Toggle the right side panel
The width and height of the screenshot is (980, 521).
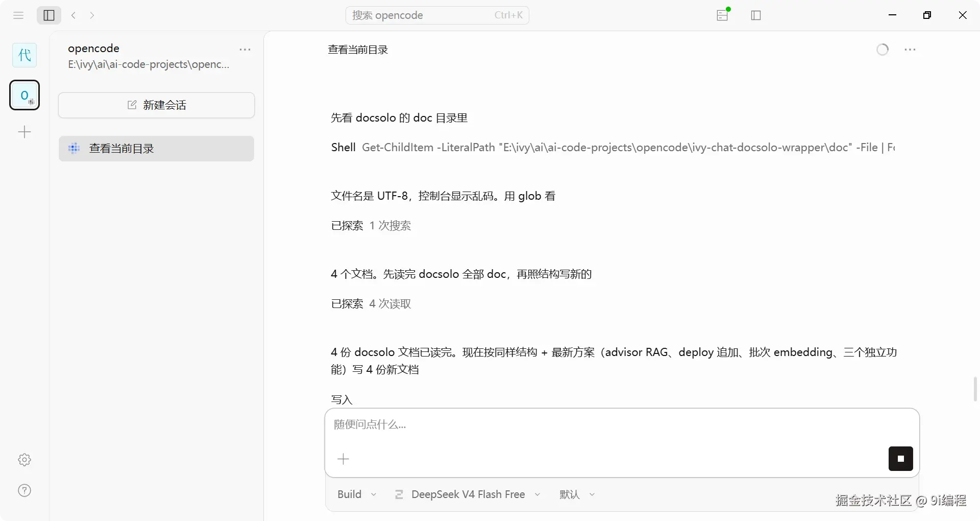point(756,15)
